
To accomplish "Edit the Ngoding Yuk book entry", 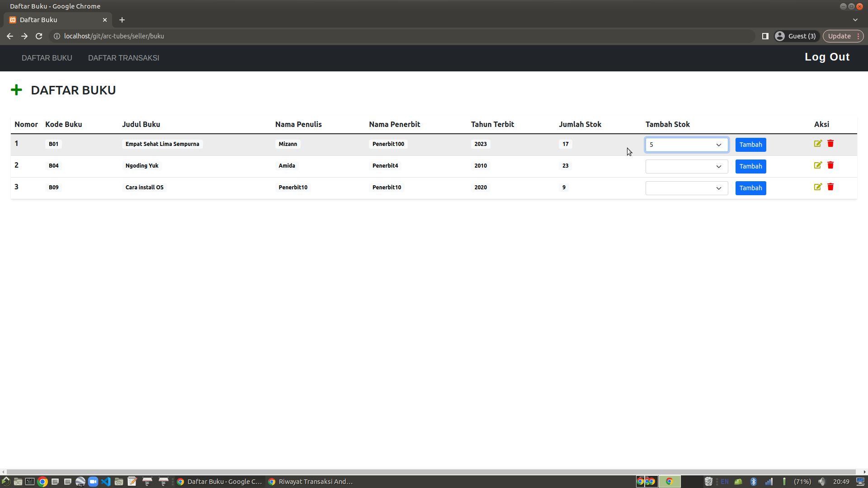I will click(818, 165).
